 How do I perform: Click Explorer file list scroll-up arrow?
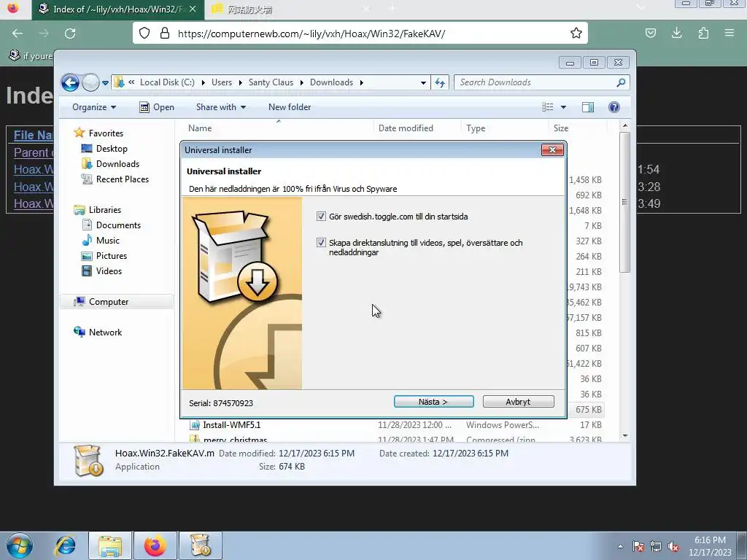point(625,125)
